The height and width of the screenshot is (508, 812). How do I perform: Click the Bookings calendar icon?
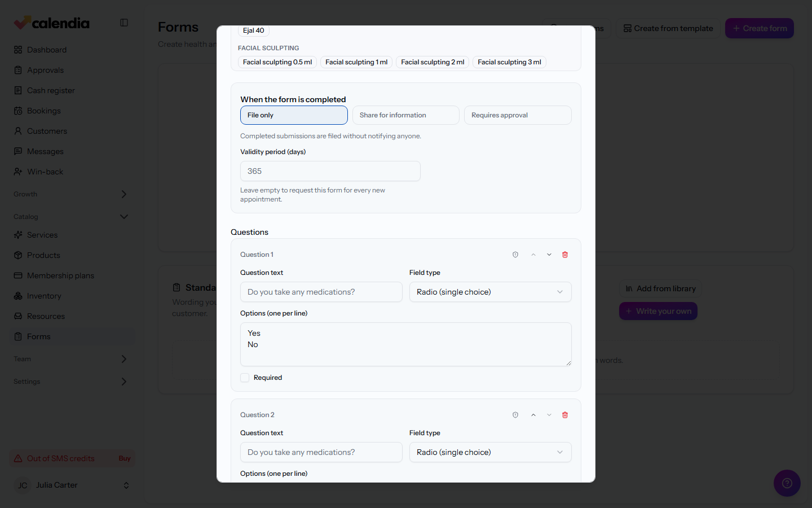pos(18,111)
